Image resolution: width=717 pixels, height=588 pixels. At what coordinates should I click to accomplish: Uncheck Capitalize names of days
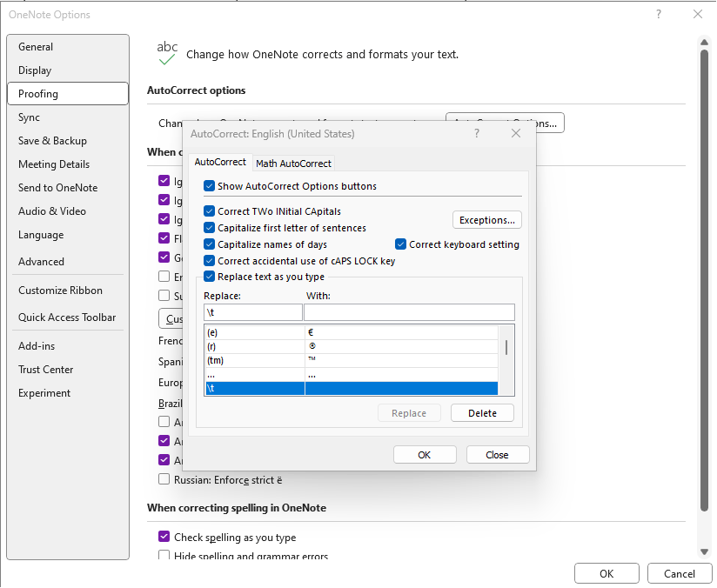[x=209, y=244]
